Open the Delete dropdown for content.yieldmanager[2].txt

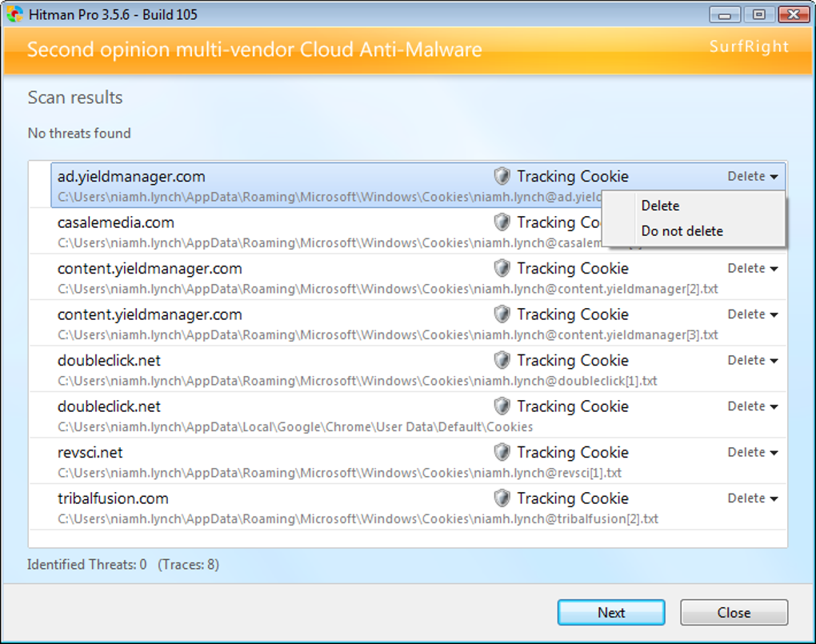point(752,269)
